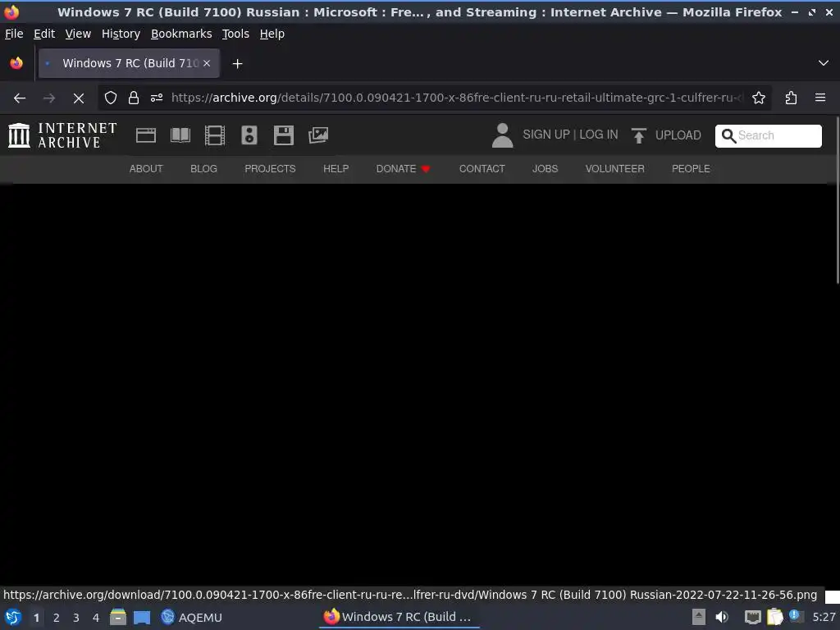Open the ABOUT page link
This screenshot has width=840, height=630.
(146, 169)
